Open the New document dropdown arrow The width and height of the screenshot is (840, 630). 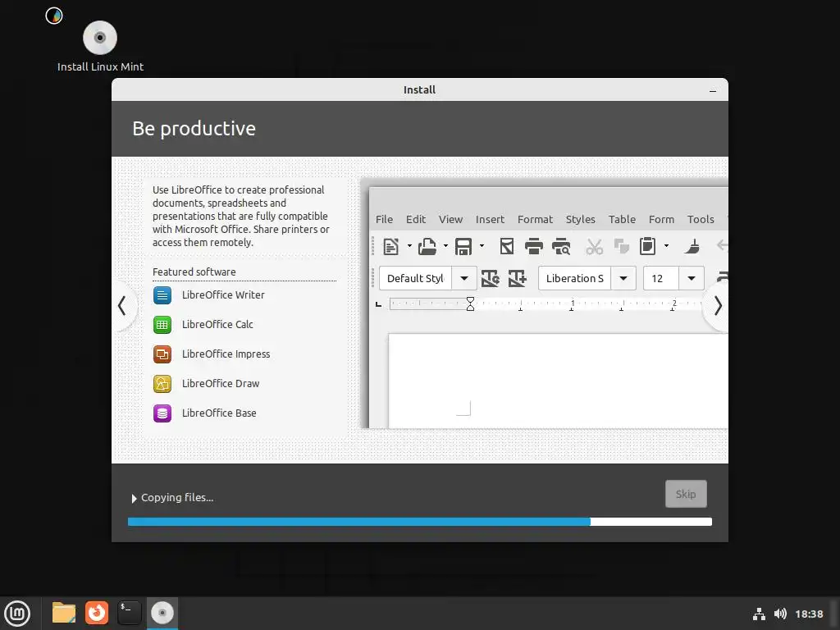(409, 246)
